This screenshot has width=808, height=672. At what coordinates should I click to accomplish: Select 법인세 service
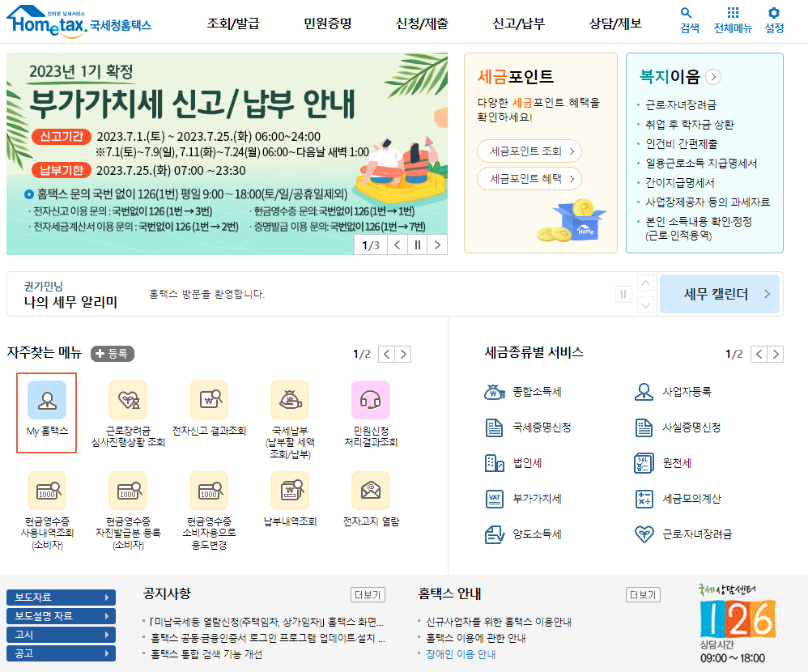(513, 463)
